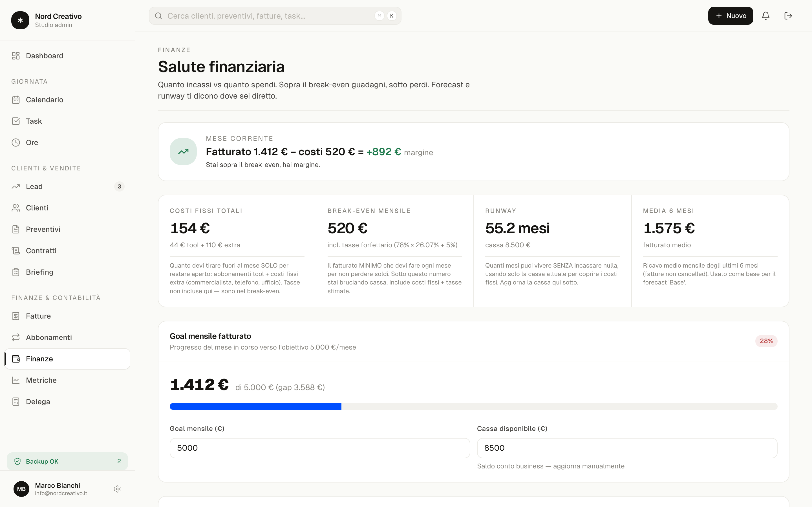Click the Ore clock icon
812x507 pixels.
click(16, 143)
